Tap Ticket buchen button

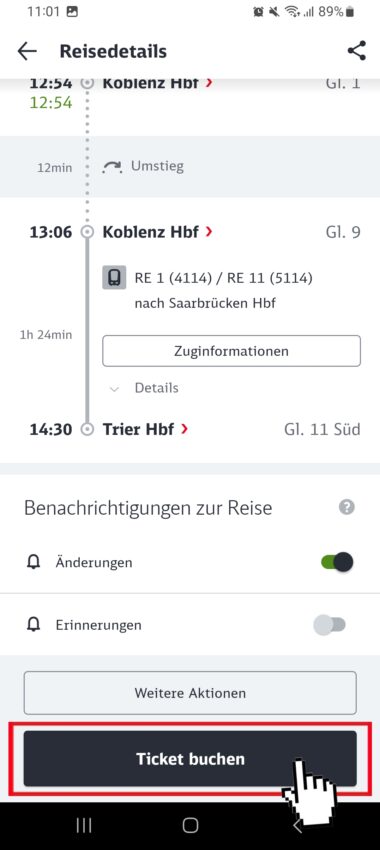point(190,758)
